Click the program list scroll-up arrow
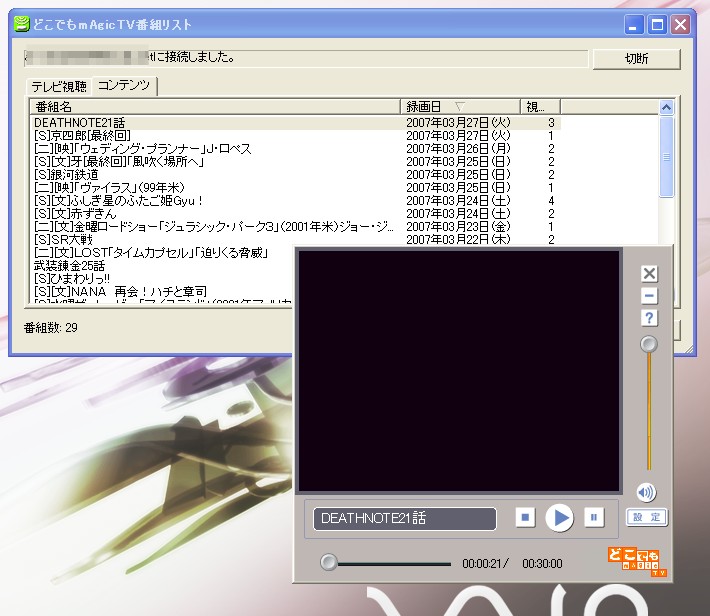 pos(666,107)
